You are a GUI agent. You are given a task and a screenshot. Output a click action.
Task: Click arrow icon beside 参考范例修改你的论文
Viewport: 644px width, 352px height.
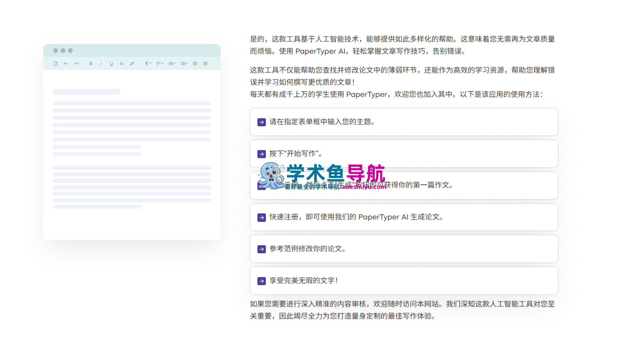tap(261, 249)
